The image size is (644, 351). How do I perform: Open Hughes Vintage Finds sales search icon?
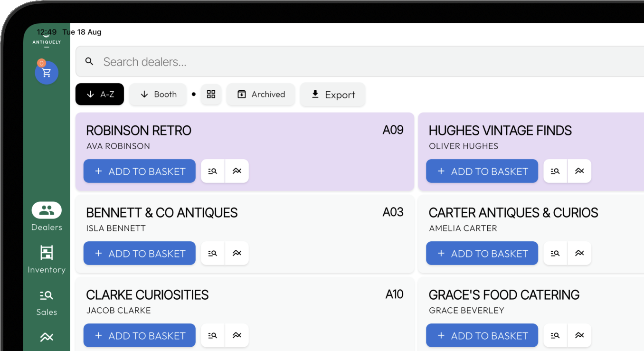[x=555, y=171]
